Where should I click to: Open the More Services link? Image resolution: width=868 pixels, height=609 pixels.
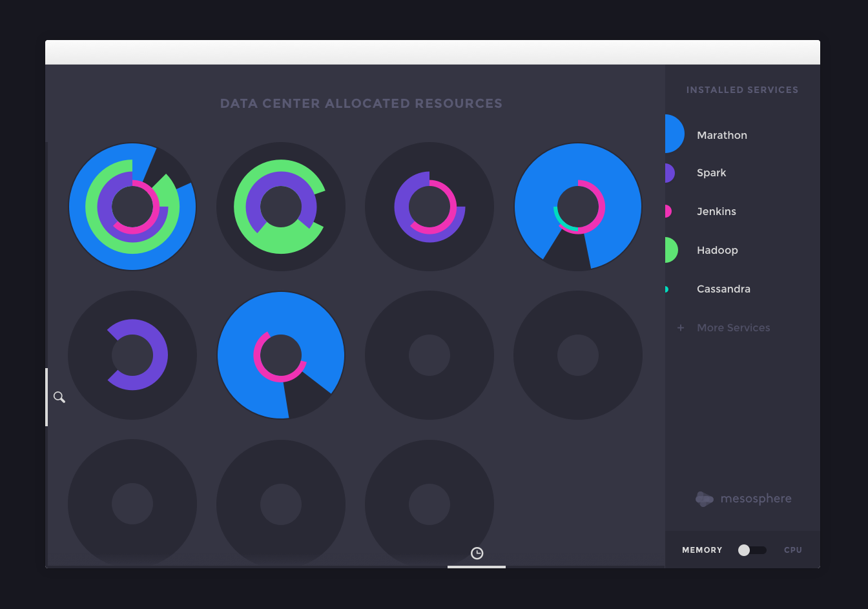tap(733, 327)
